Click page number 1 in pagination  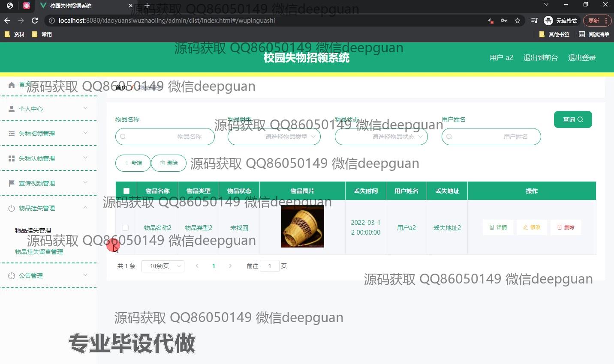coord(214,266)
